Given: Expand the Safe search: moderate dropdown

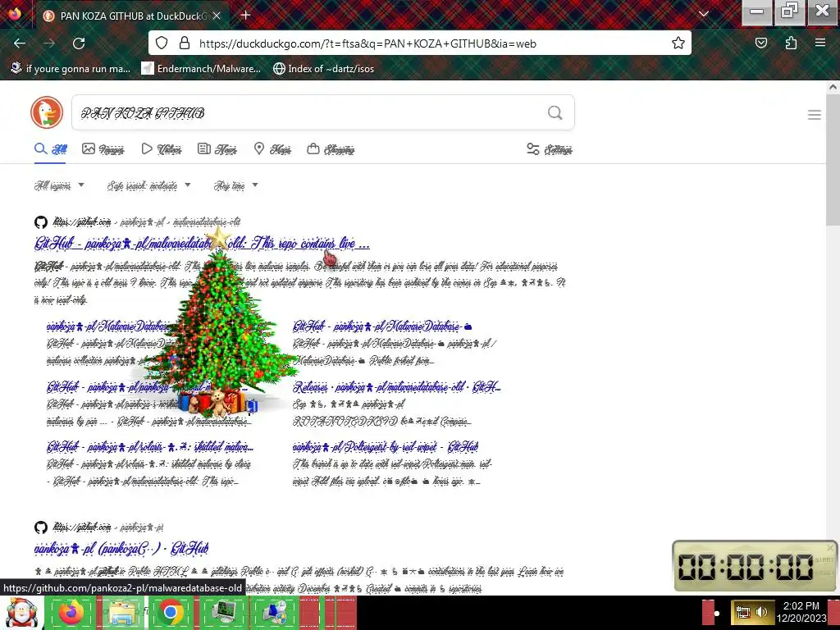Looking at the screenshot, I should [148, 185].
